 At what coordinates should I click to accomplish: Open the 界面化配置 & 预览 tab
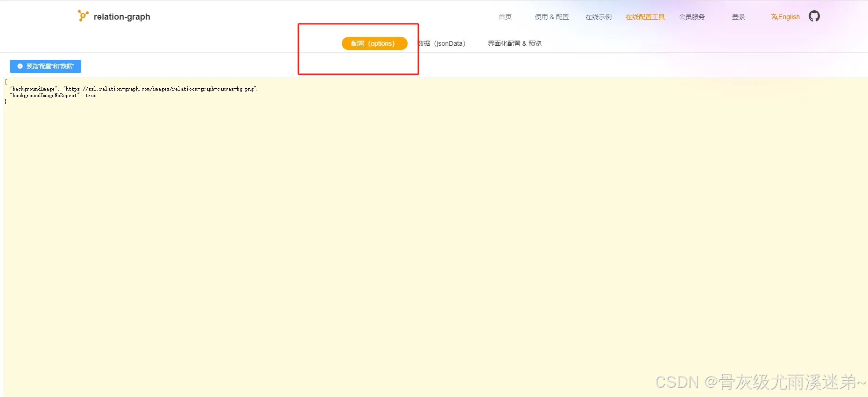[514, 43]
